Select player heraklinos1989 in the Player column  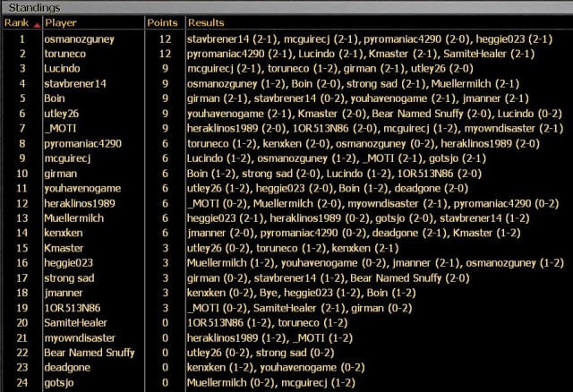(80, 203)
